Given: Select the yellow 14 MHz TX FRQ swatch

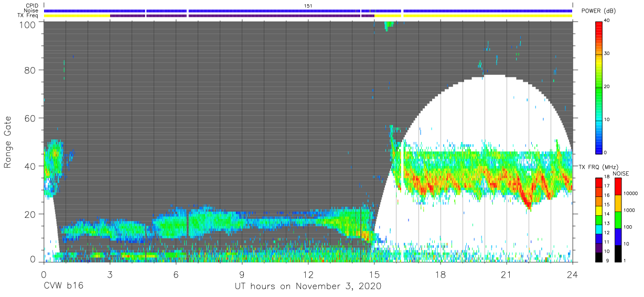Looking at the screenshot, I should pyautogui.click(x=599, y=214).
